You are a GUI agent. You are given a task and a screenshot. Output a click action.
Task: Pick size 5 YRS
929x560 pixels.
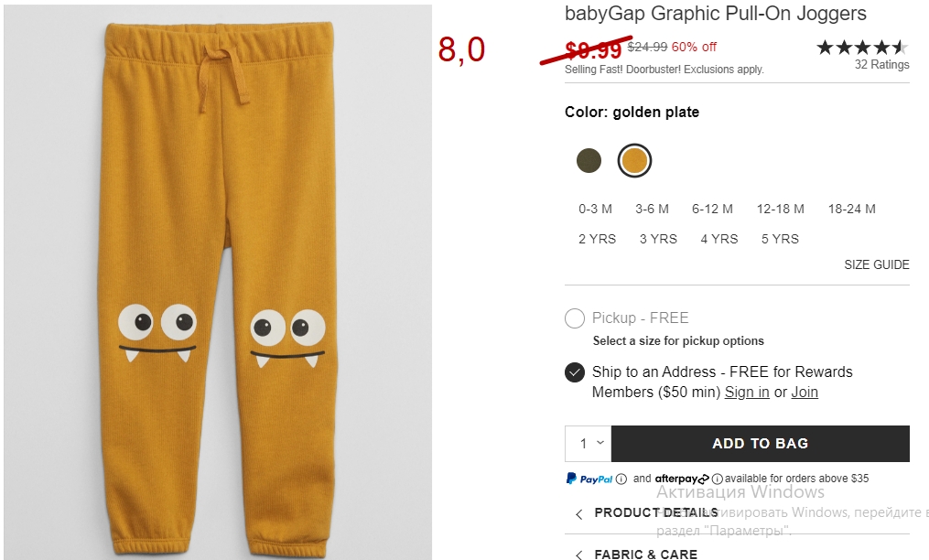[780, 239]
